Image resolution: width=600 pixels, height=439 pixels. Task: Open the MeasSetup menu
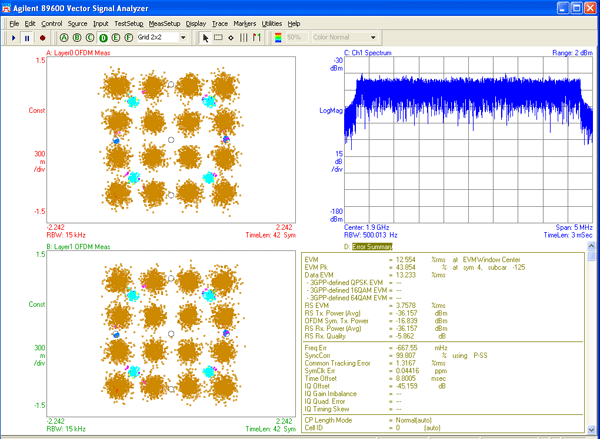(x=164, y=22)
